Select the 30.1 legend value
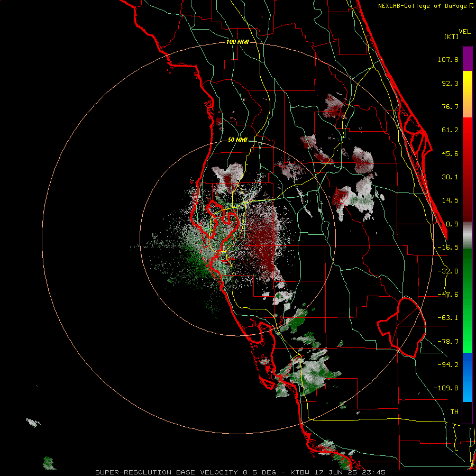This screenshot has width=476, height=476. [x=450, y=177]
